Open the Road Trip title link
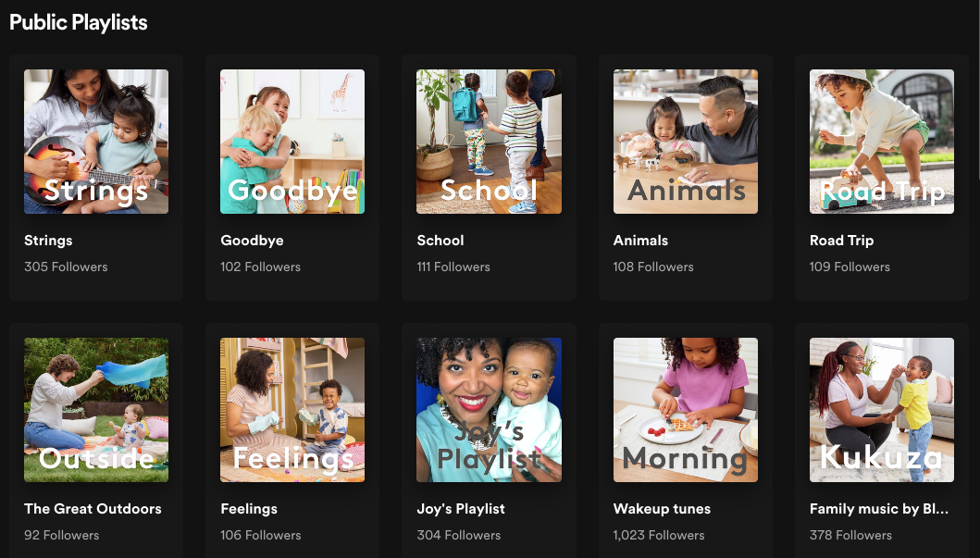Image resolution: width=980 pixels, height=558 pixels. click(x=841, y=241)
